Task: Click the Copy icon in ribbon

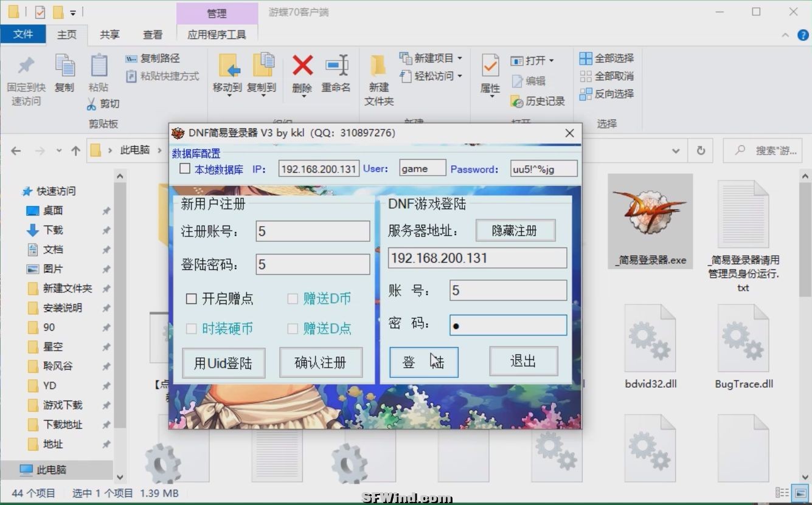Action: click(64, 66)
